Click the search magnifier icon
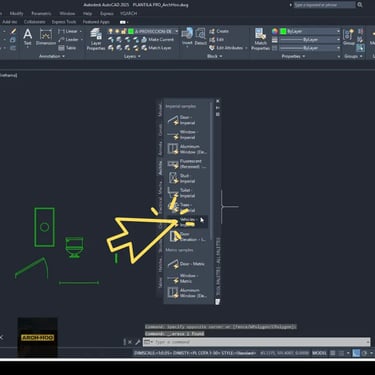This screenshot has width=375, height=375. pos(360,5)
